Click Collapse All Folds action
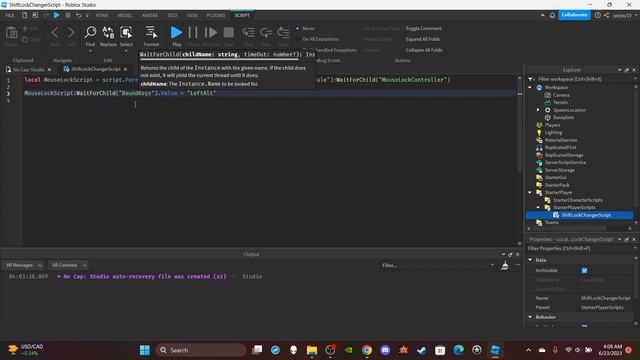This screenshot has width=640, height=360. 424,50
